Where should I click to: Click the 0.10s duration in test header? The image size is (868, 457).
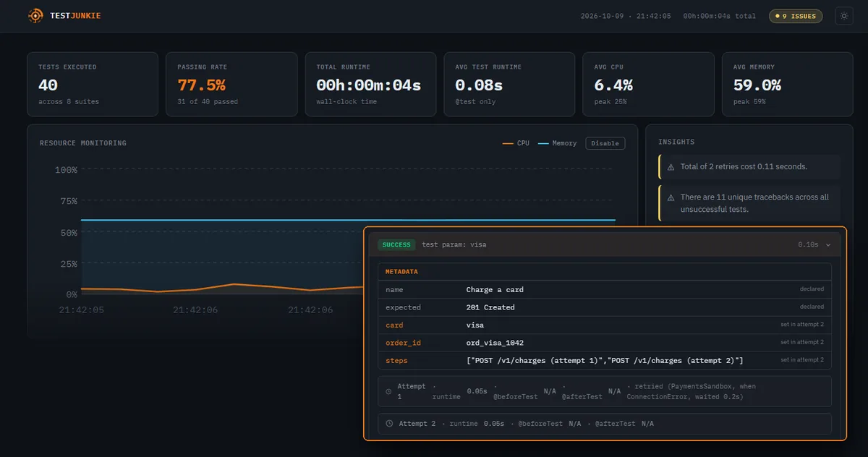tap(808, 245)
